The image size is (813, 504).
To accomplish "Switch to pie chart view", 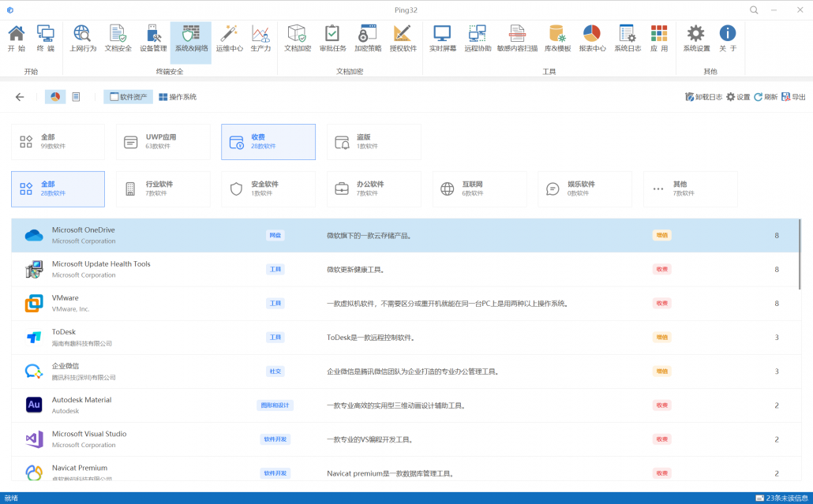I will pyautogui.click(x=55, y=97).
